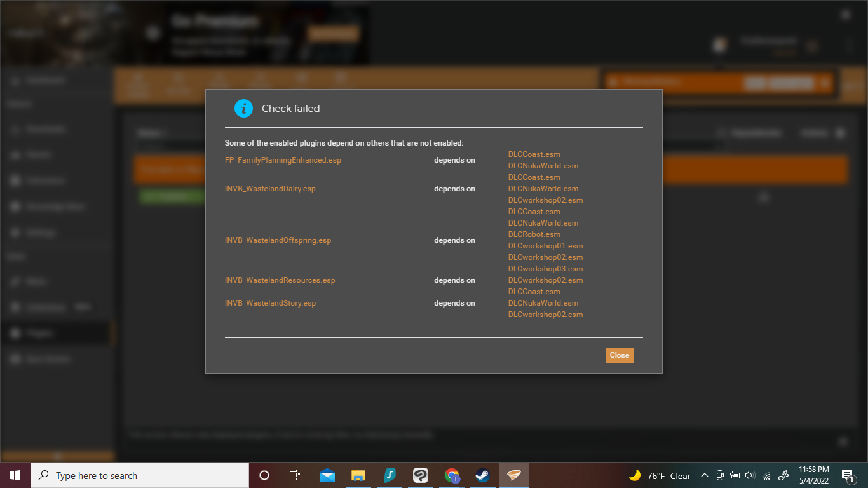Click "depends on" beside INVB_WastelandResources.esp
Viewport: 868px width, 488px height.
click(x=454, y=280)
